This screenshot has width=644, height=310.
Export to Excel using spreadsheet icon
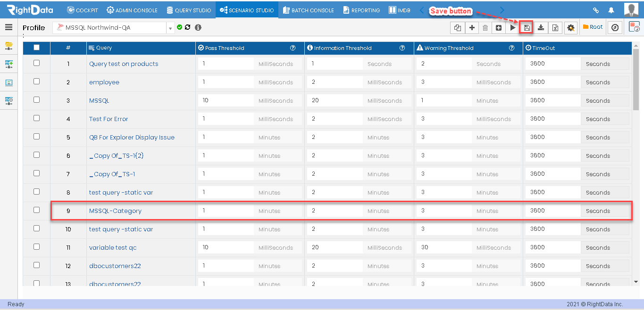[555, 28]
